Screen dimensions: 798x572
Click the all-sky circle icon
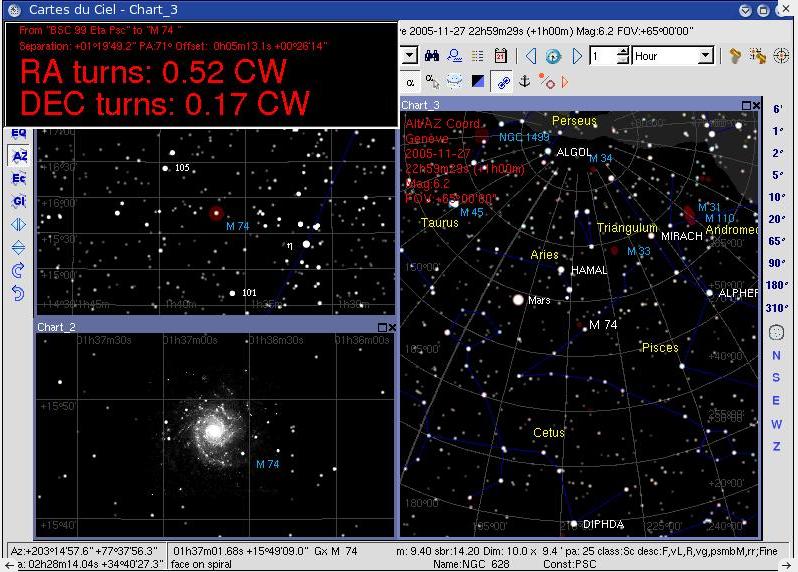(776, 332)
